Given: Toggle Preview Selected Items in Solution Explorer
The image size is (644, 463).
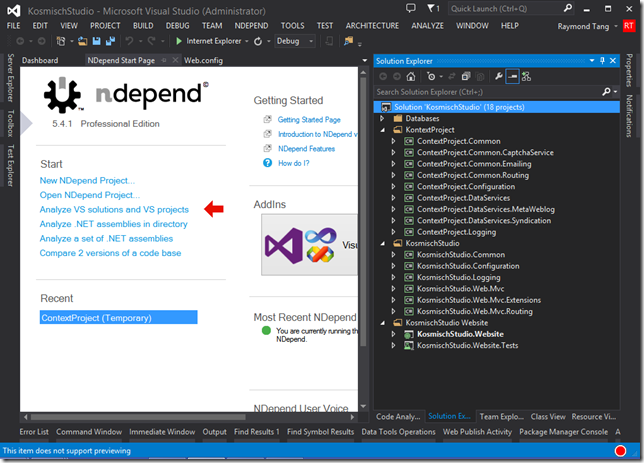Looking at the screenshot, I should pos(513,76).
